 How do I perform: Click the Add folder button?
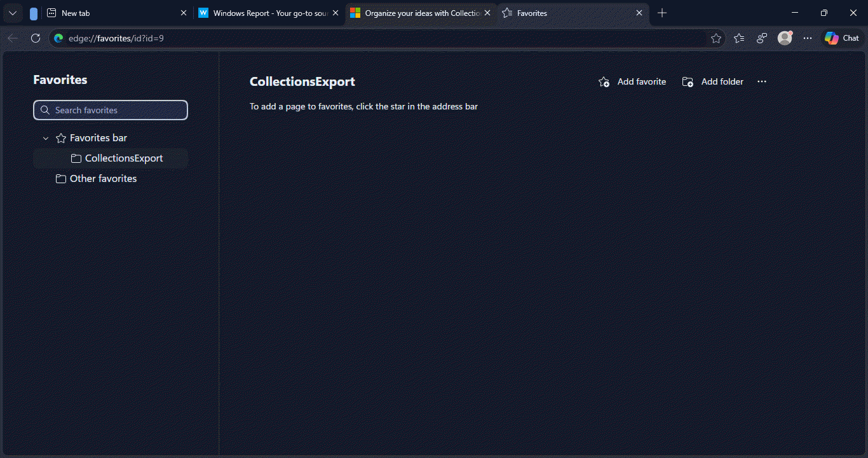coord(713,81)
